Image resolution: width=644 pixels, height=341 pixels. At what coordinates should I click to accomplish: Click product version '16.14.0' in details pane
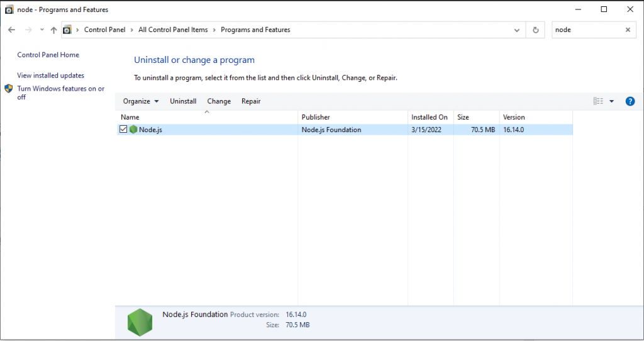click(296, 315)
